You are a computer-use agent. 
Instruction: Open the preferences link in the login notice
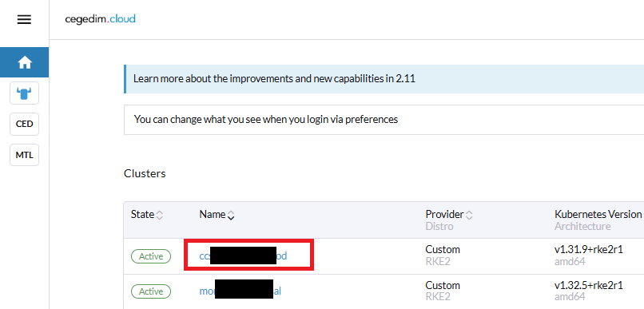click(372, 120)
